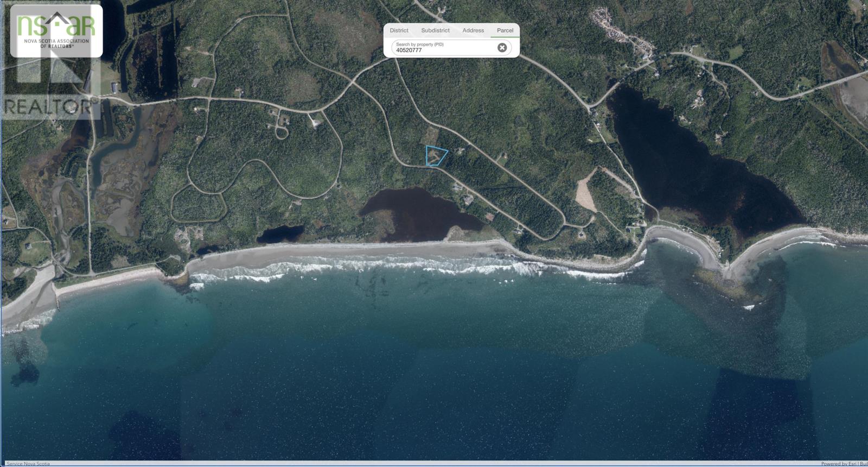This screenshot has width=868, height=467.
Task: Switch to the District tab
Action: pyautogui.click(x=399, y=30)
